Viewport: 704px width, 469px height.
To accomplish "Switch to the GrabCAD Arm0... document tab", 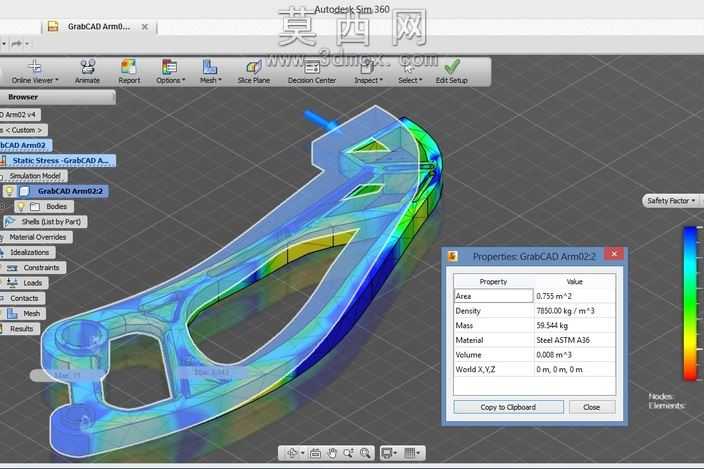I will tap(99, 27).
